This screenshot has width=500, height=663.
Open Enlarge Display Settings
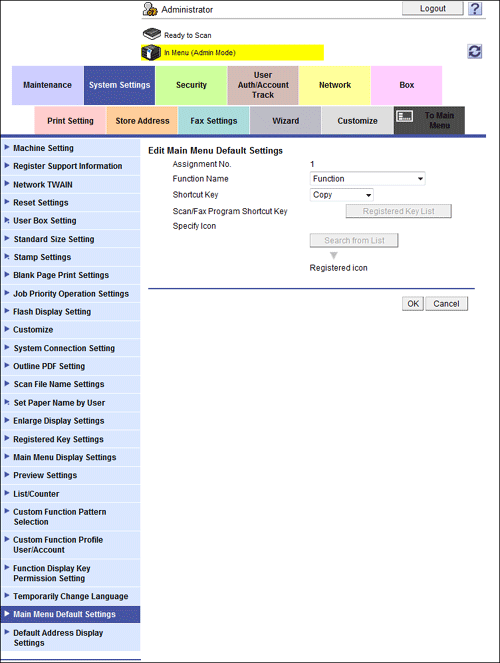[x=71, y=421]
